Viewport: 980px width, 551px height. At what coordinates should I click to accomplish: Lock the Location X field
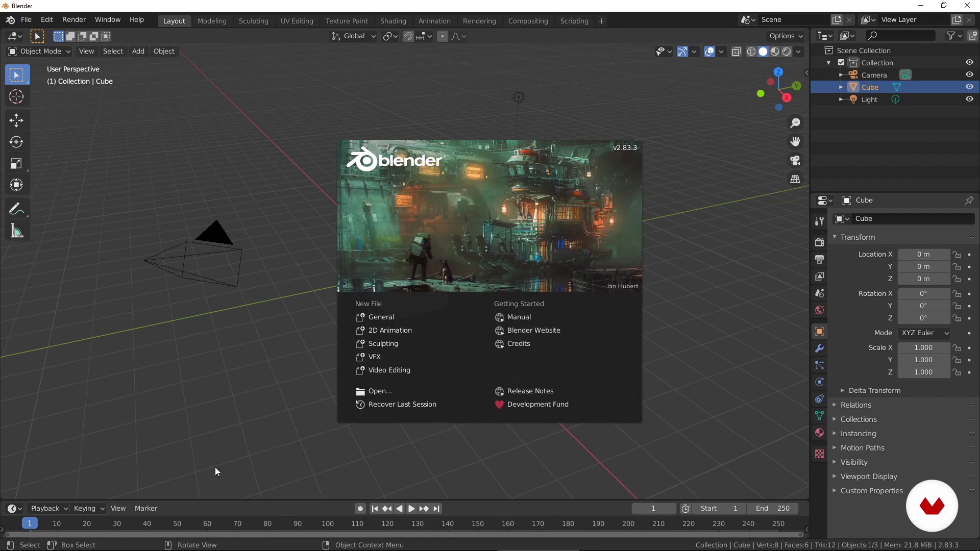(958, 255)
